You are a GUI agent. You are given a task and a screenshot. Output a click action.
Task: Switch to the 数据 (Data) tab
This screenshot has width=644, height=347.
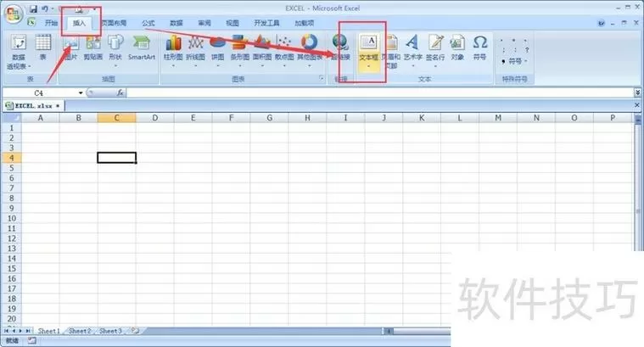[x=176, y=23]
